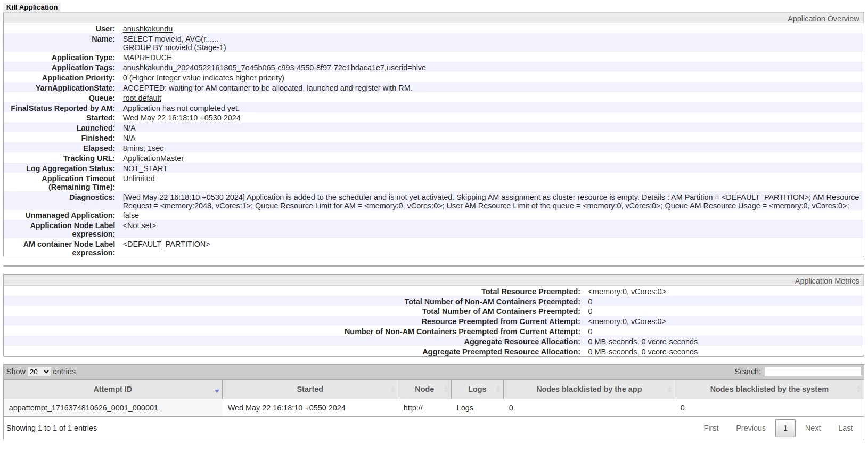Follow the ApplicationMaster tracking URL

153,158
